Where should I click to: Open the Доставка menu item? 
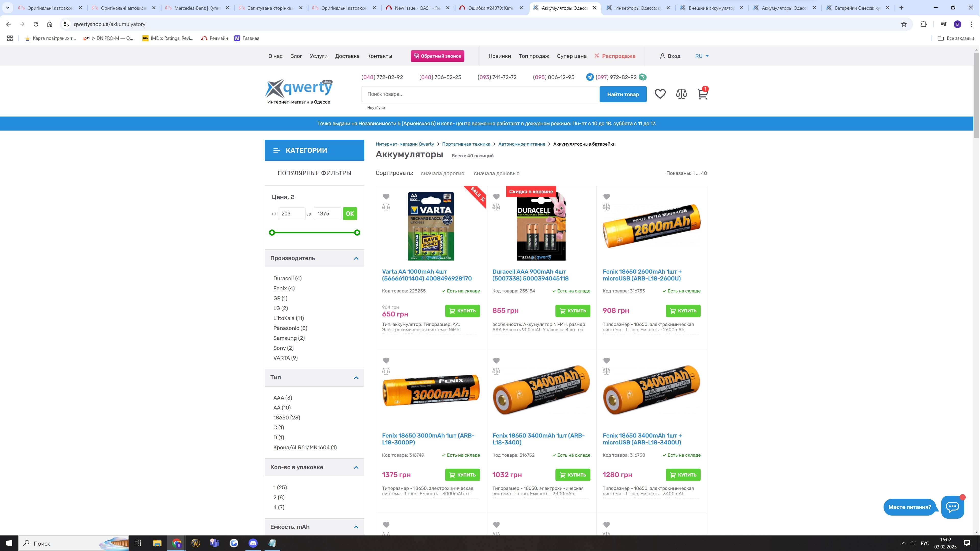click(347, 56)
